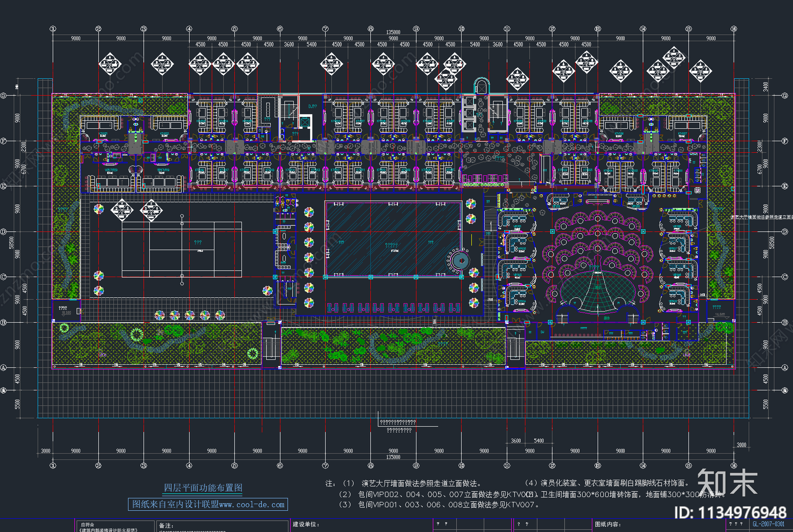Click axis bubble D on left side
Viewport: 793px width, 532px height.
point(3,231)
